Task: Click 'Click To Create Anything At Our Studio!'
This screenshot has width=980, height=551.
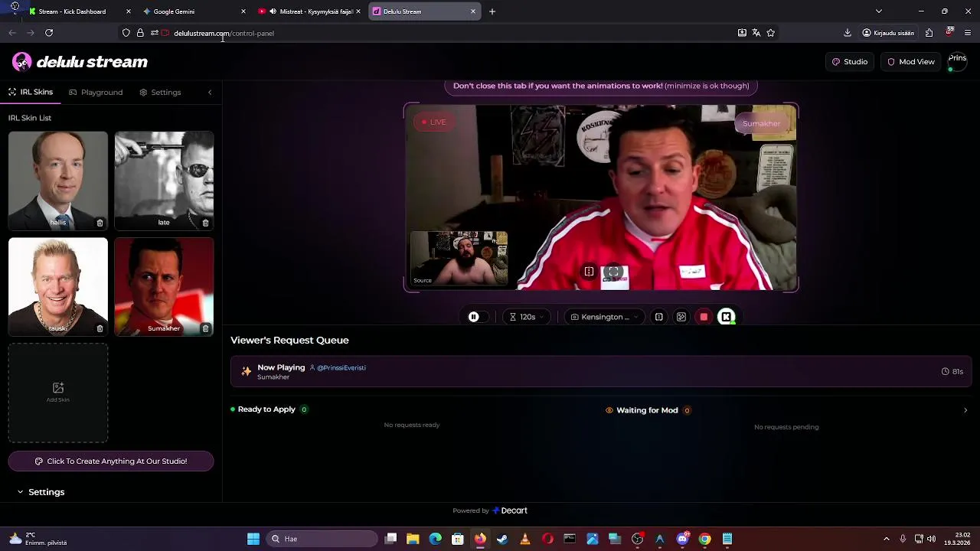Action: [111, 461]
